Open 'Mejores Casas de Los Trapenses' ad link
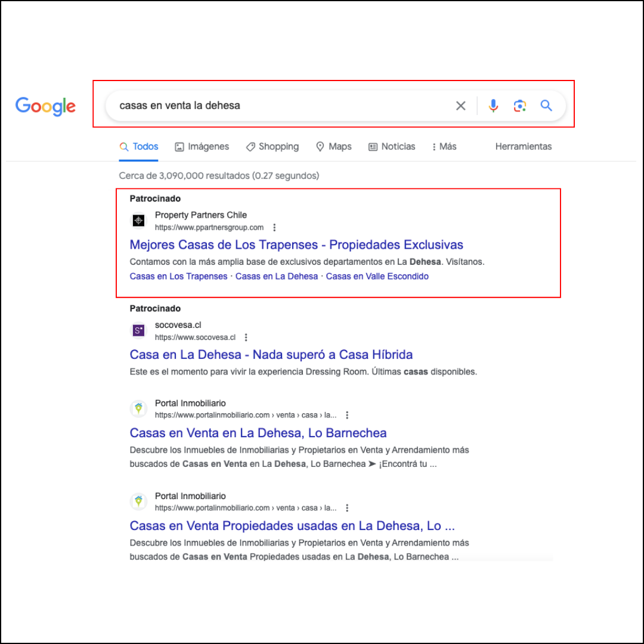Viewport: 644px width, 644px height. pyautogui.click(x=296, y=245)
